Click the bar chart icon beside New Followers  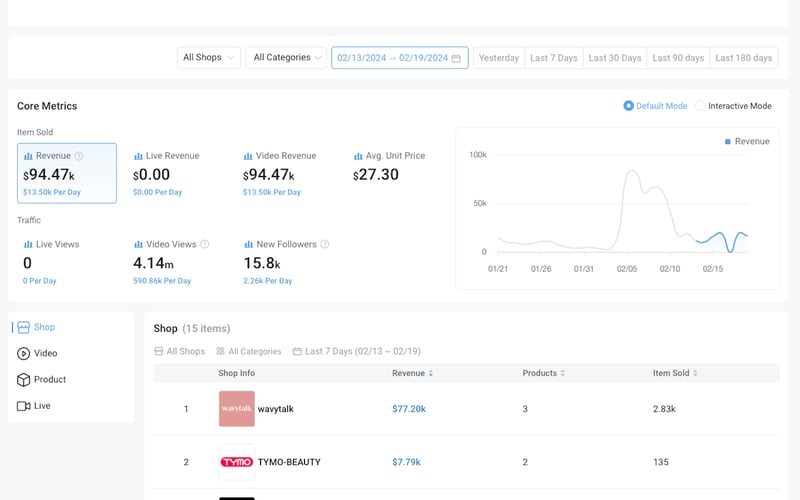tap(248, 244)
